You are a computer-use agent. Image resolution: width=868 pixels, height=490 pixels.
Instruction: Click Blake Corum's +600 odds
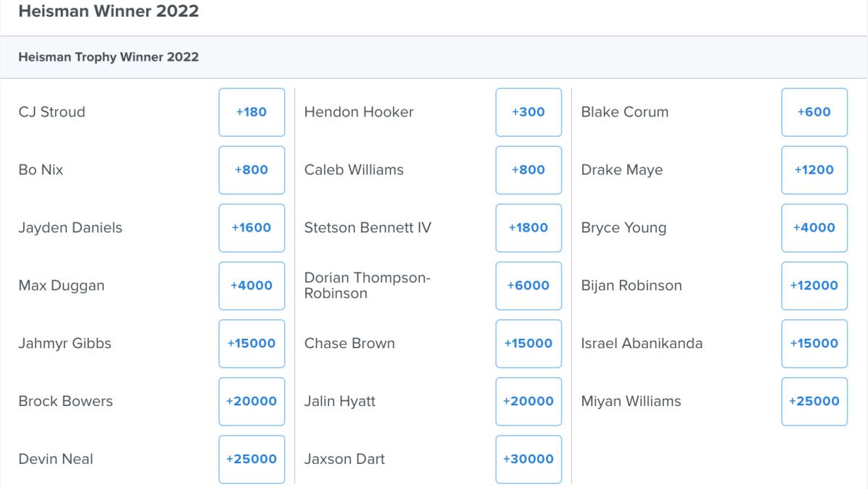point(814,112)
